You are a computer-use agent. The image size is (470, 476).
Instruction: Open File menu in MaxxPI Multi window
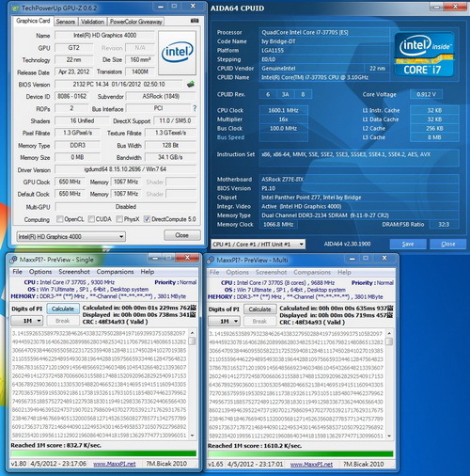click(214, 272)
